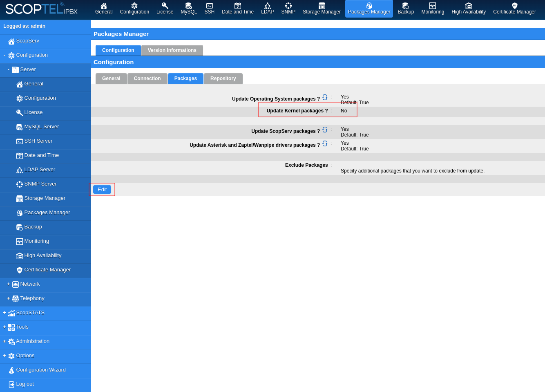Open General in the top navigation bar
545x392 pixels.
coord(104,9)
